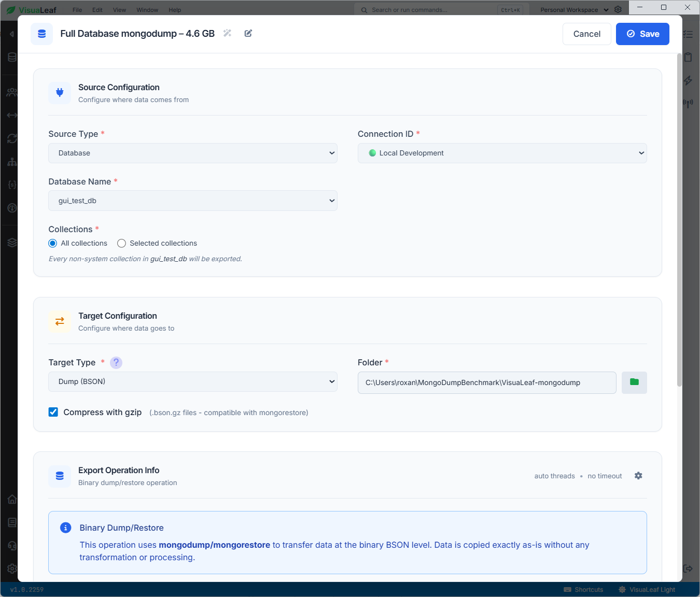The height and width of the screenshot is (597, 700).
Task: Click the collapse sidebar triangle icon
Action: pos(11,34)
